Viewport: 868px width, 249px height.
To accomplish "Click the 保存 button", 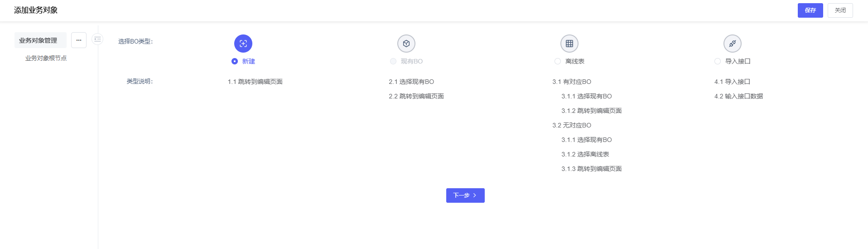I will [x=810, y=10].
